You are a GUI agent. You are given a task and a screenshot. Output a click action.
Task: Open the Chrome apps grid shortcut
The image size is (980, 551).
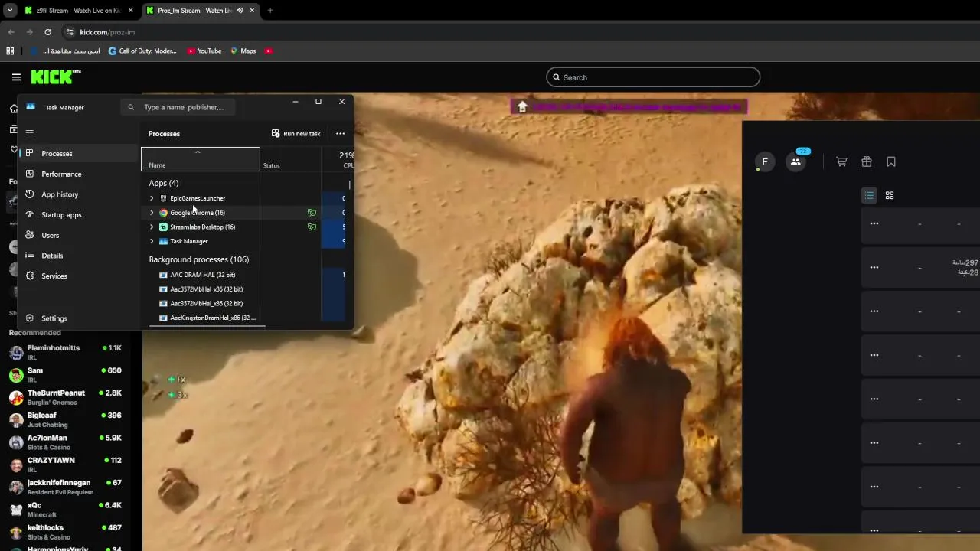point(10,51)
